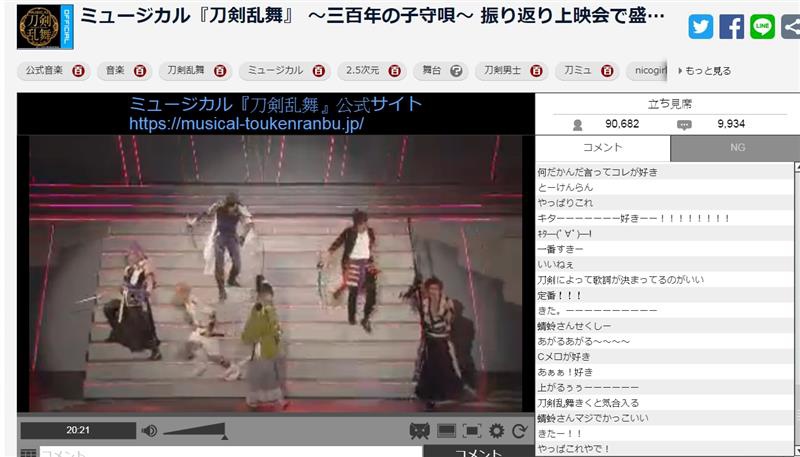Open dictionary icon on 音楽 tag

click(140, 71)
